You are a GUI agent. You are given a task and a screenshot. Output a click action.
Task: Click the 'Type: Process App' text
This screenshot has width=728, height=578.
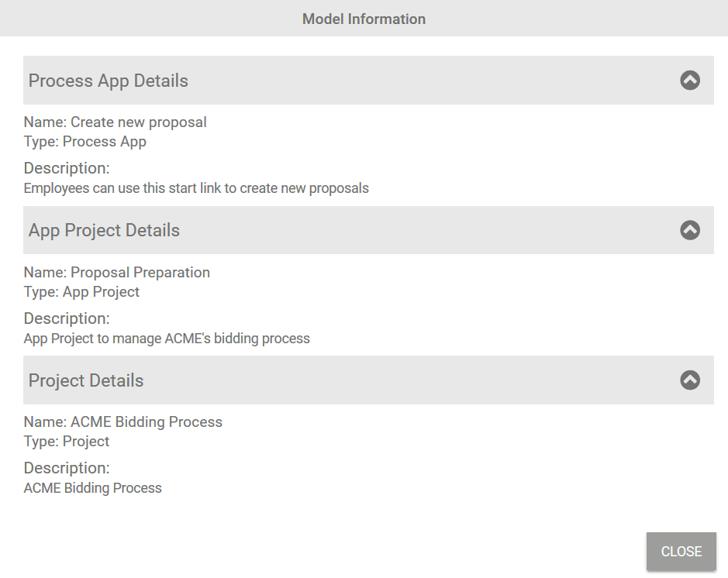[85, 142]
